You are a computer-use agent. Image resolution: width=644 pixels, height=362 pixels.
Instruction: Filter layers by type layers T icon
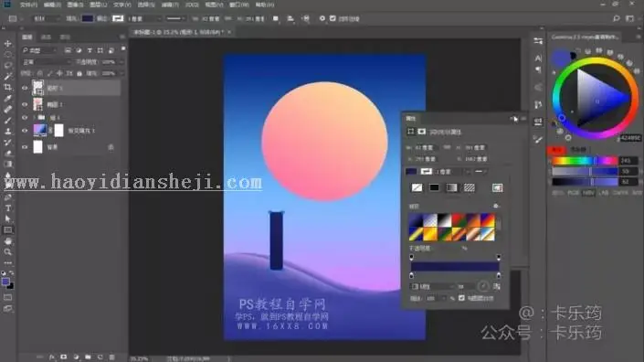click(x=90, y=50)
